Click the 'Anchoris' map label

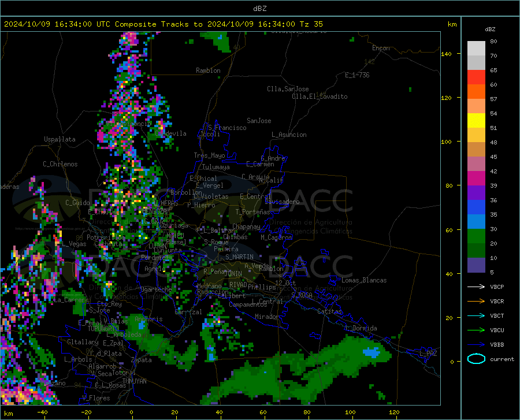click(148, 319)
